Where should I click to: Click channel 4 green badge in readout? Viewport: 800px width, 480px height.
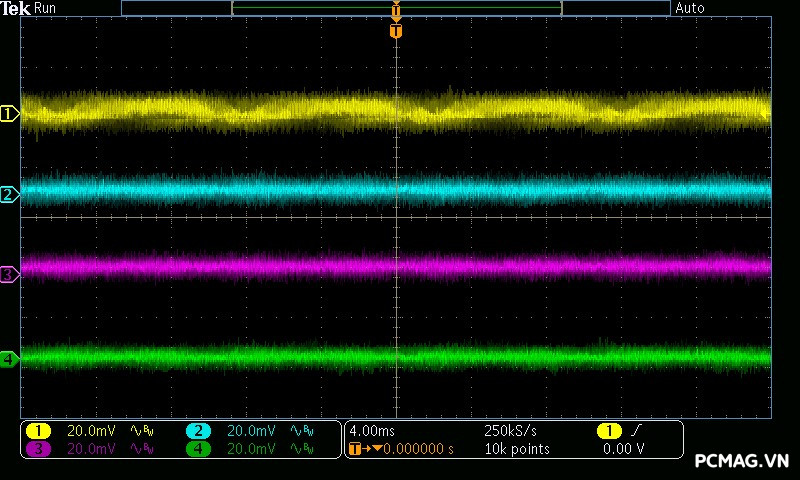pyautogui.click(x=199, y=449)
